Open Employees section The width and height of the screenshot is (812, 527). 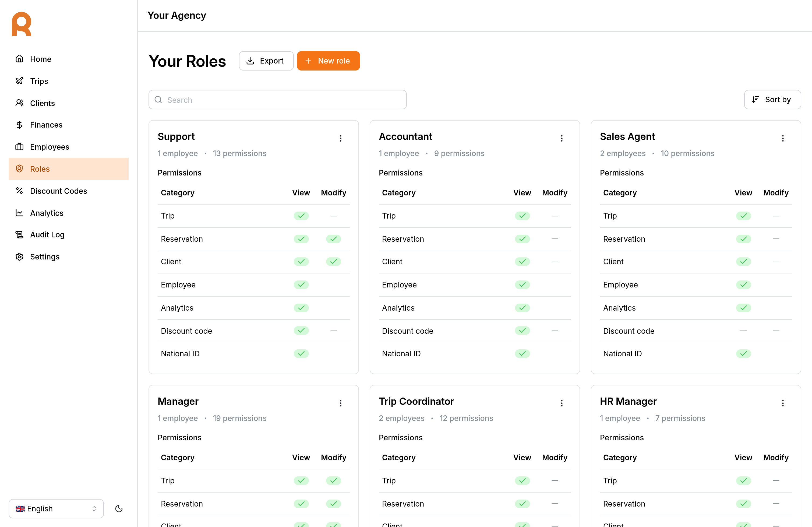coord(69,147)
